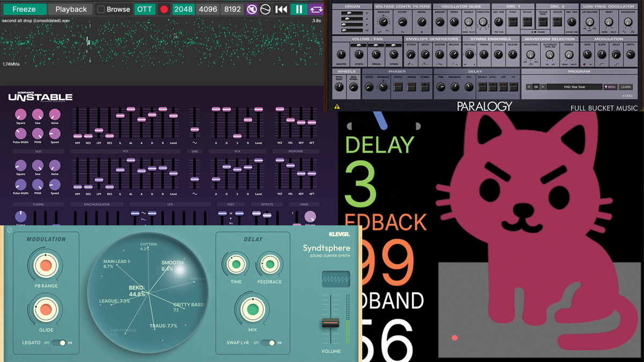
Task: Click the purple PWM knob in Unstable
Action: 38,185
